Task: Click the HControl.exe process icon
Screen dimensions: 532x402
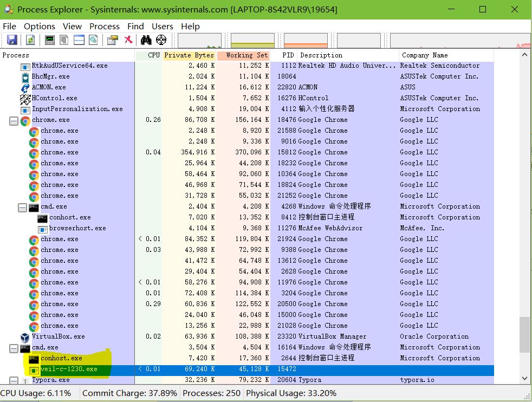Action: coord(25,99)
